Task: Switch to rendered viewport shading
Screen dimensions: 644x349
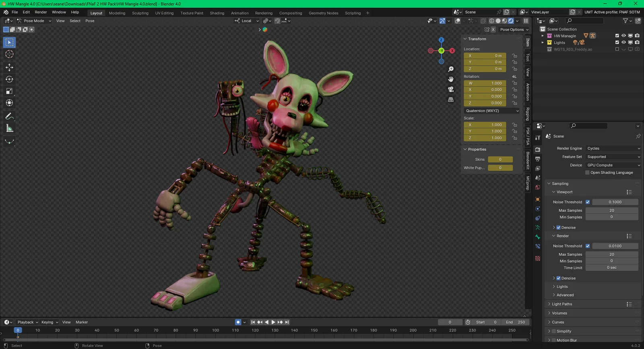Action: 511,21
